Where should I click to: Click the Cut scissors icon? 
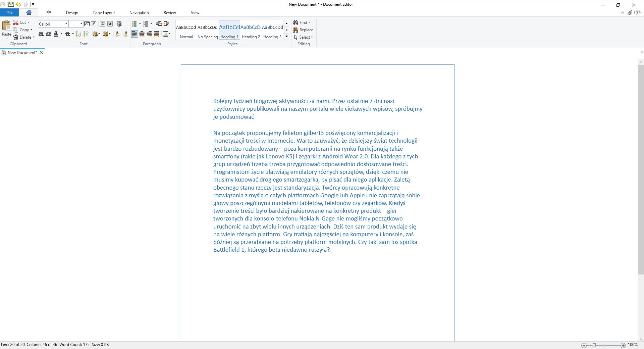(x=16, y=22)
